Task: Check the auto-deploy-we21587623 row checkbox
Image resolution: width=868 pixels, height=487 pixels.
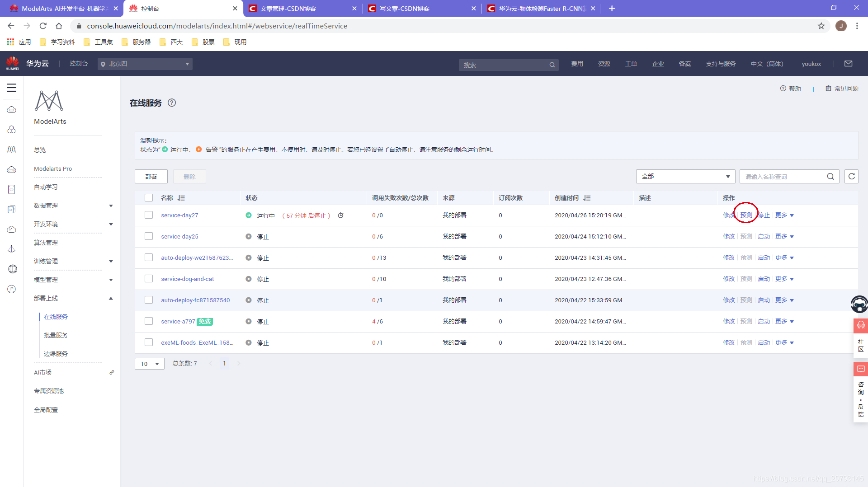Action: tap(149, 258)
